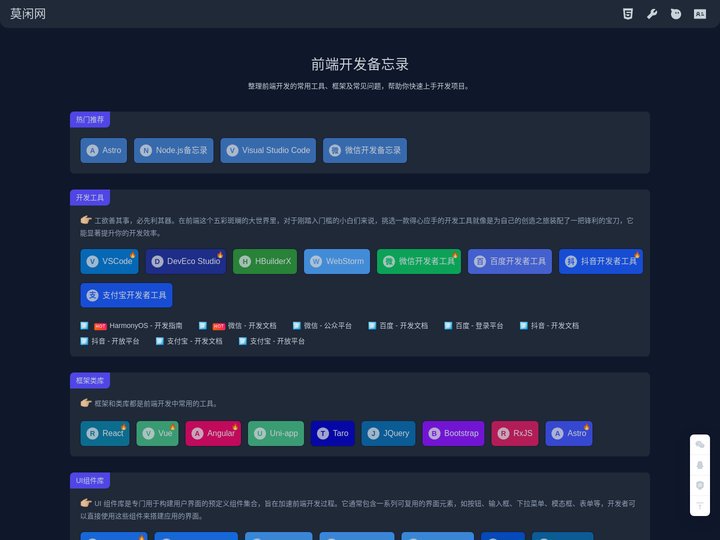Open the VSCode tool button
Viewport: 720px width, 540px height.
109,261
